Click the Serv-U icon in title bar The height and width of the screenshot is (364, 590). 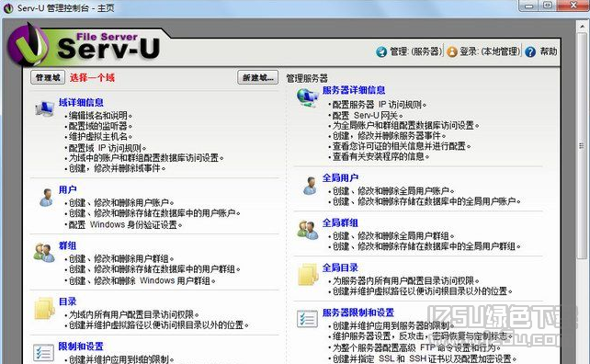pos(8,8)
